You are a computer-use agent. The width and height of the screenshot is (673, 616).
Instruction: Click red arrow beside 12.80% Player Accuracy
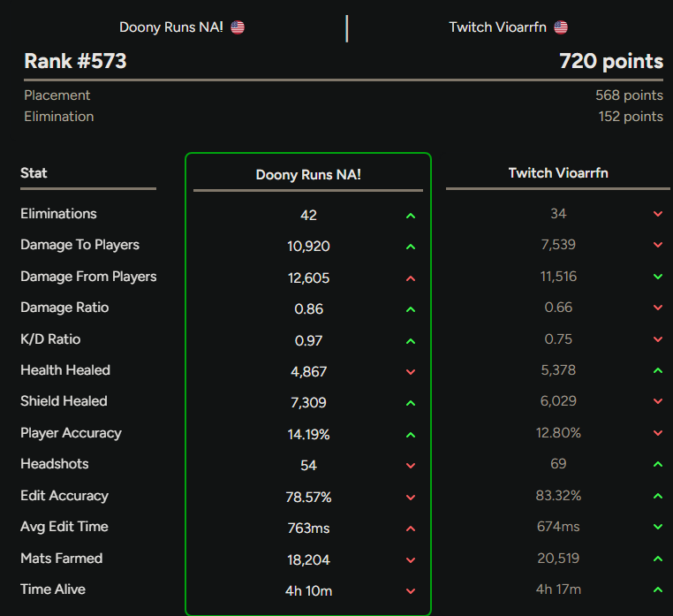click(658, 432)
